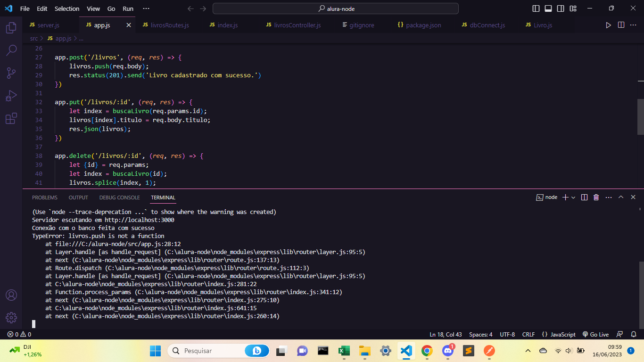The height and width of the screenshot is (362, 644).
Task: Open the Edit menu
Action: [42, 8]
